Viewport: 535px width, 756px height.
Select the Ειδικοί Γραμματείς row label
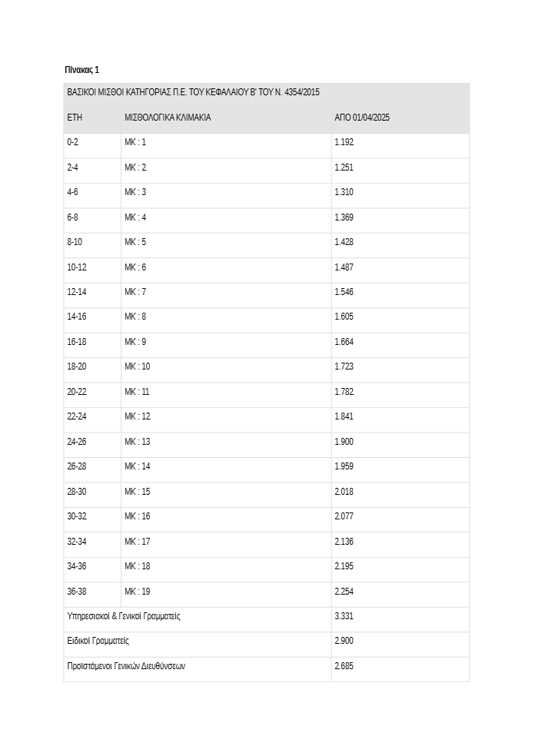tap(98, 641)
